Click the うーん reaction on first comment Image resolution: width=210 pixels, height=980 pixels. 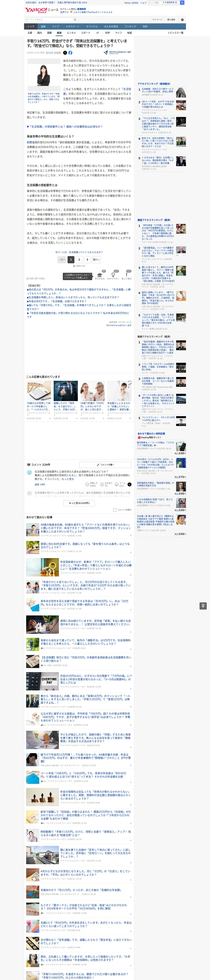coord(120,484)
